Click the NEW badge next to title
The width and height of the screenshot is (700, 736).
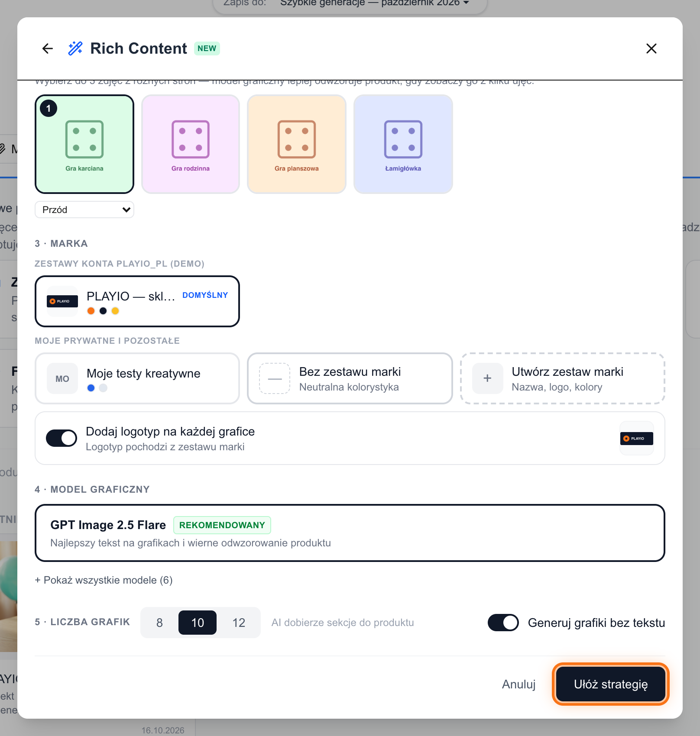point(207,48)
